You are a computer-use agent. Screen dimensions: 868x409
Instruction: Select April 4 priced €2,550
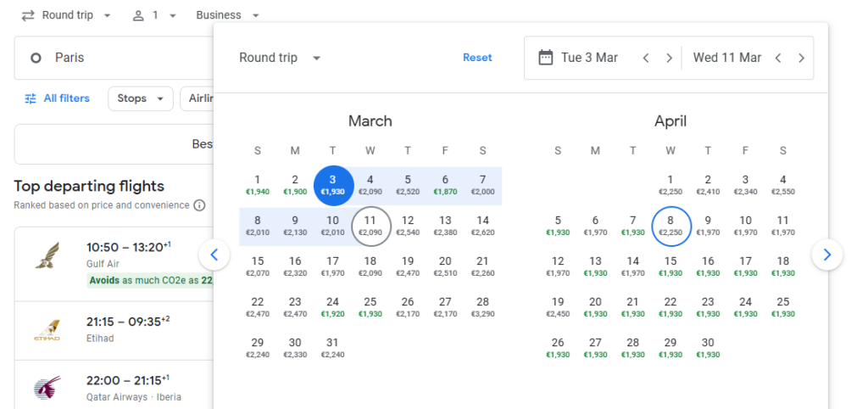(782, 185)
